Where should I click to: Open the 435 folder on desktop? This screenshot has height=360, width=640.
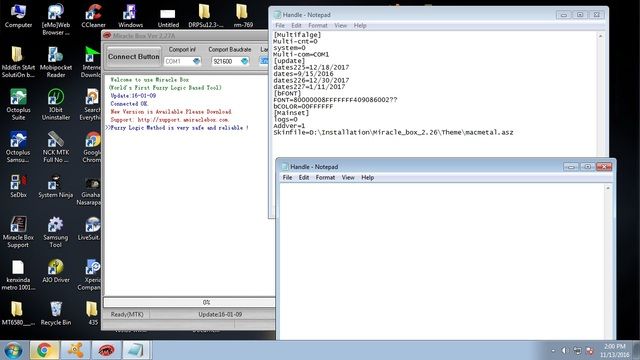(93, 313)
